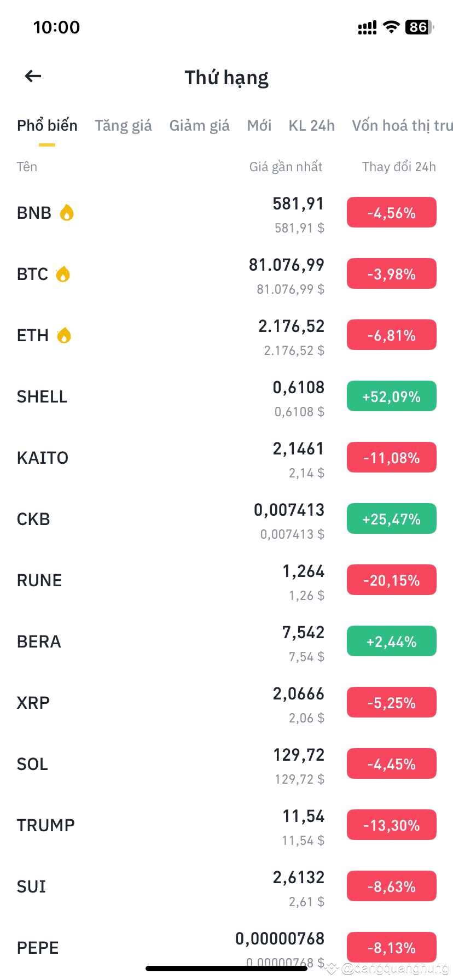Tap the SHELL +52,09% change badge
The width and height of the screenshot is (453, 980).
[x=392, y=396]
